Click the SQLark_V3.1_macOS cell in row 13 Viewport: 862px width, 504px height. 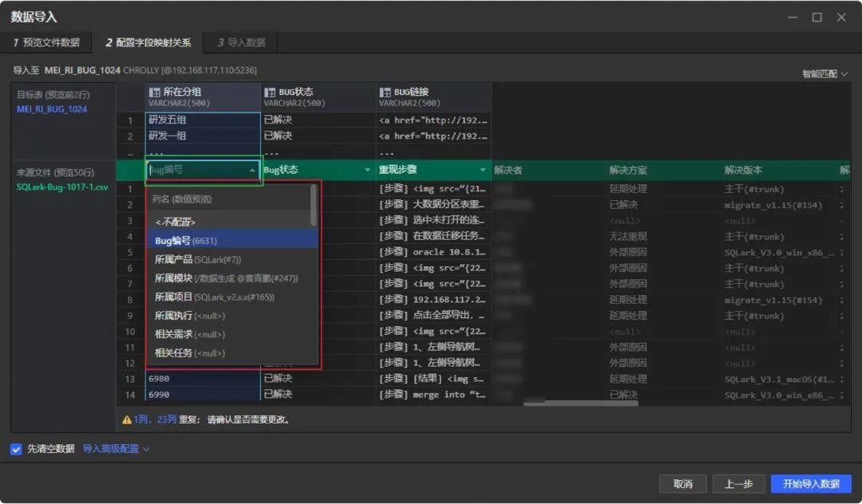(780, 380)
